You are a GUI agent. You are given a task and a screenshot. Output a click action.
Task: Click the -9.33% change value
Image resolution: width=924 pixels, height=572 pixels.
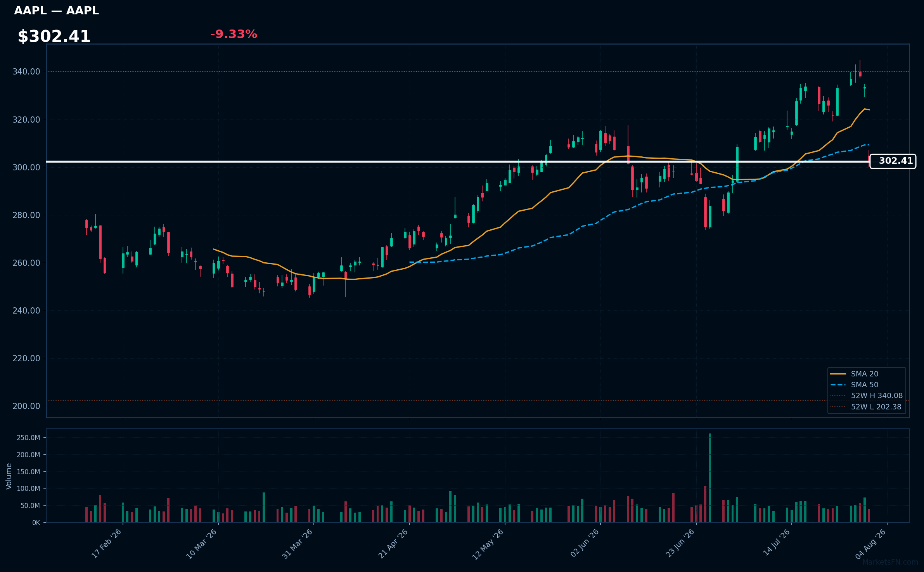(x=234, y=34)
